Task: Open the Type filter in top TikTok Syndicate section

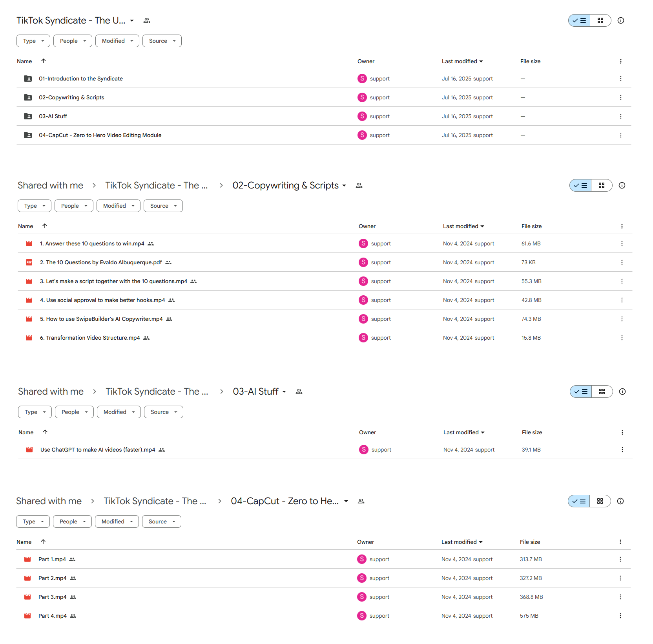Action: (33, 41)
